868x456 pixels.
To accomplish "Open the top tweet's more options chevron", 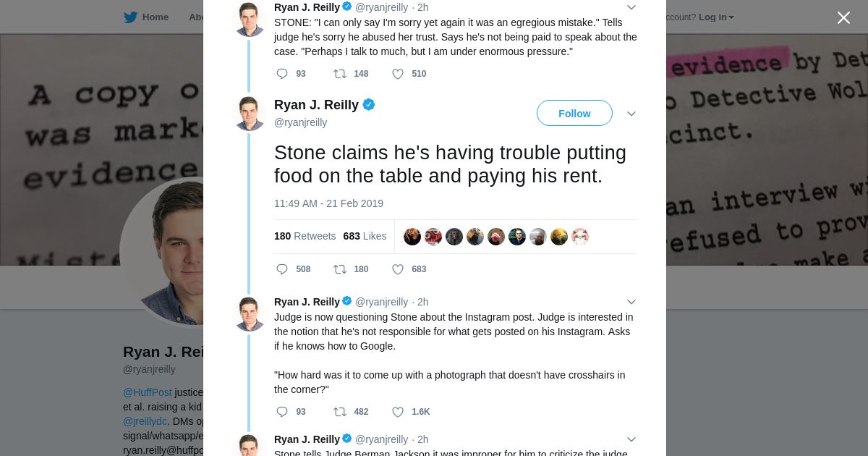I will click(x=631, y=7).
